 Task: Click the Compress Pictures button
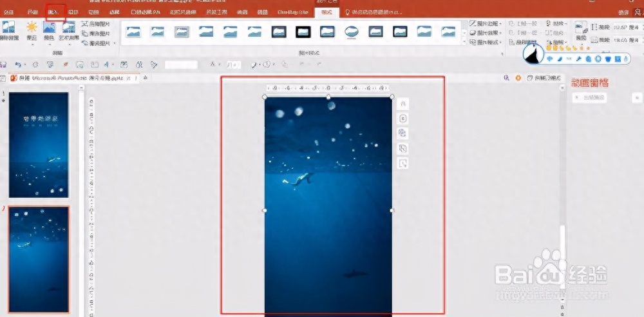tap(96, 24)
